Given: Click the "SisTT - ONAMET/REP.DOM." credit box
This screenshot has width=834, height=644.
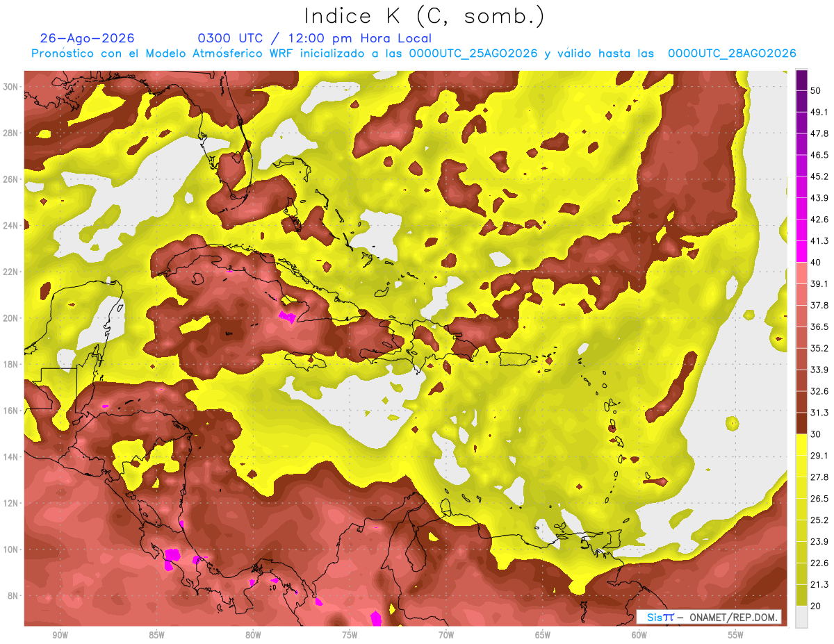Looking at the screenshot, I should 709,617.
